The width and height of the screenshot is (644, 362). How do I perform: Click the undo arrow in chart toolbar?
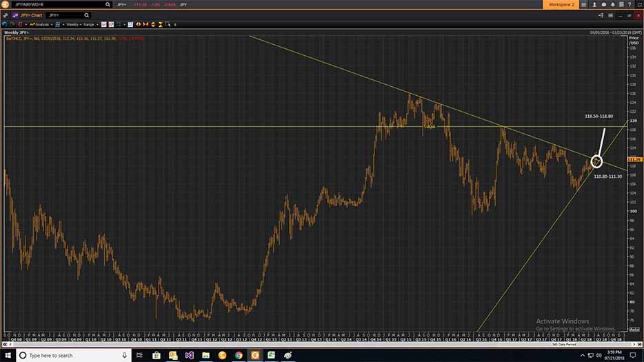click(x=5, y=25)
